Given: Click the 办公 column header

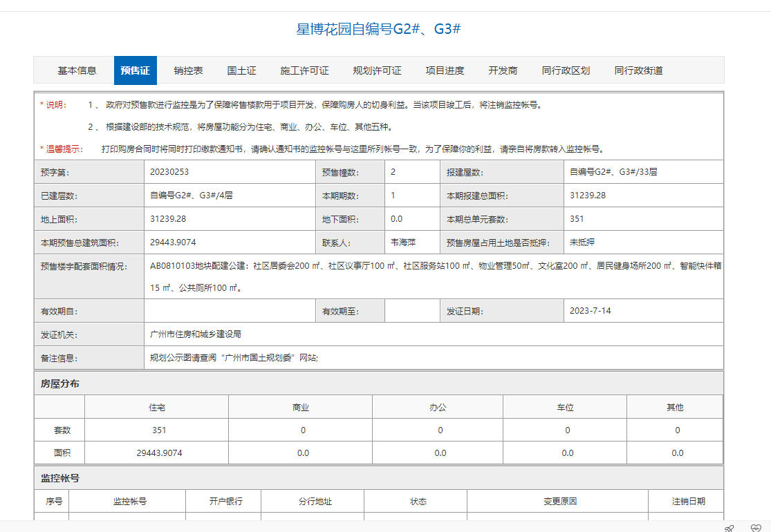Looking at the screenshot, I should (438, 407).
